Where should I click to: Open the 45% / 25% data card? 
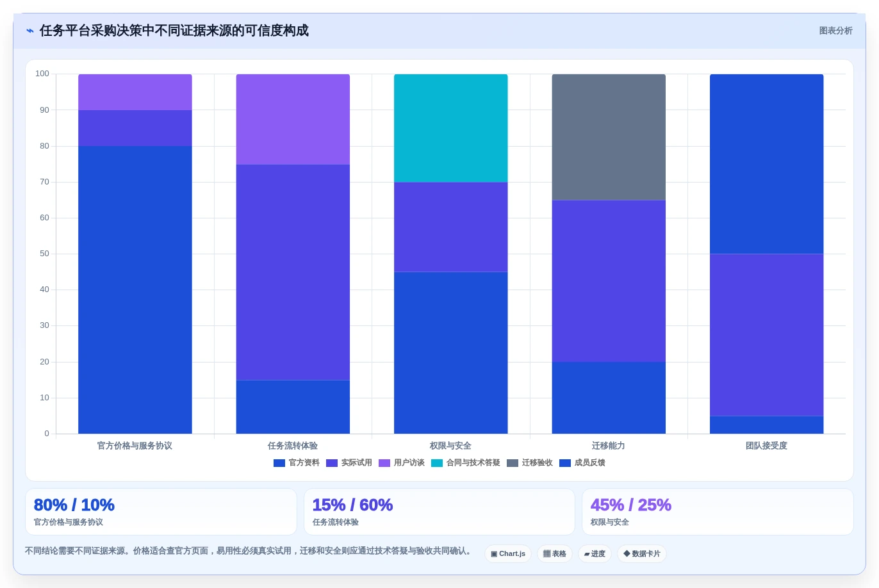point(718,512)
